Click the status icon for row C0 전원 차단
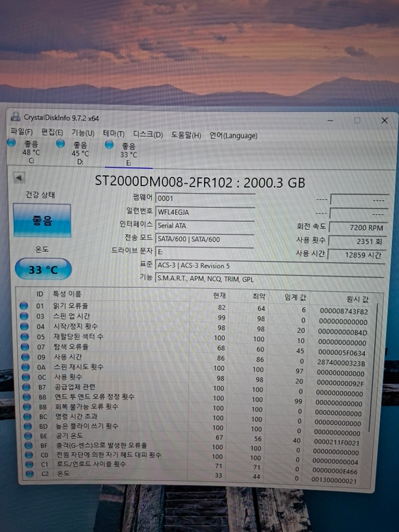Viewport: 399px width, 532px height. 29,455
